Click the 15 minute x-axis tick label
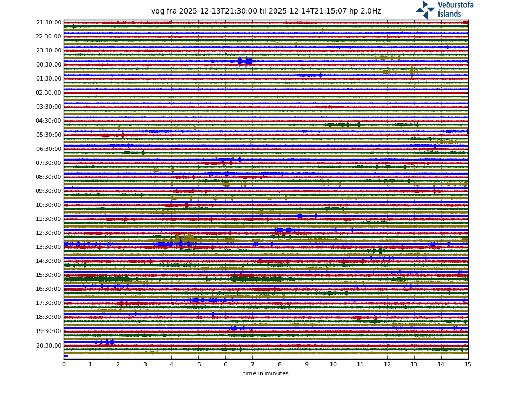This screenshot has width=532, height=399. pos(468,364)
